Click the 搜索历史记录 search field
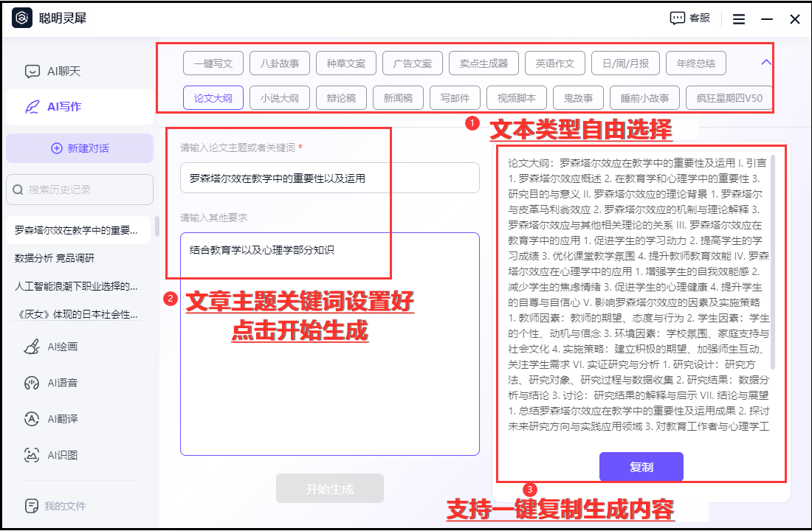Image resolution: width=812 pixels, height=531 pixels. coord(80,190)
